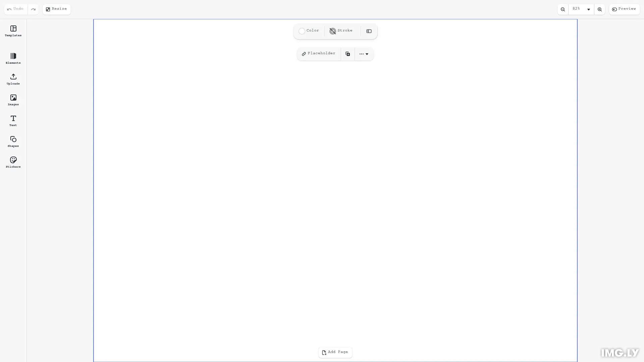Screen dimensions: 644x362
Task: Enable Preview mode
Action: click(x=625, y=9)
